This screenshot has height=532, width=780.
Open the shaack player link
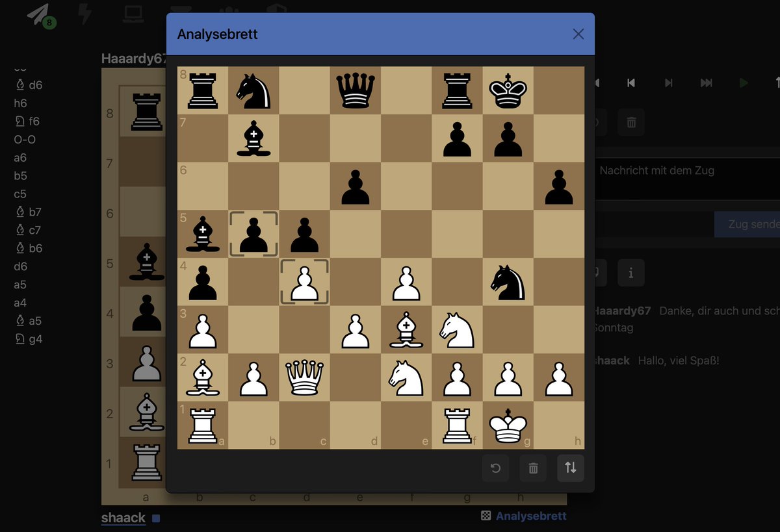point(123,517)
